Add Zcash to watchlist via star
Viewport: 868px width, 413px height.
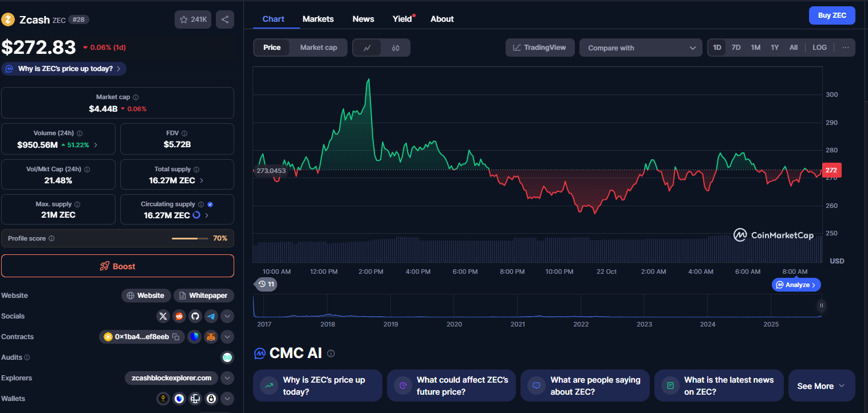point(193,19)
